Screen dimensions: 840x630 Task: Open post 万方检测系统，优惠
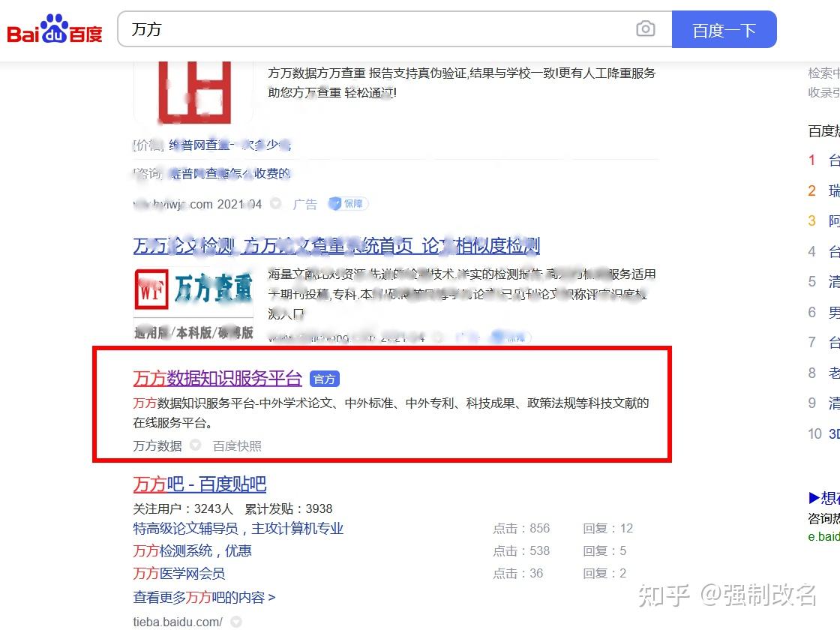[x=192, y=550]
